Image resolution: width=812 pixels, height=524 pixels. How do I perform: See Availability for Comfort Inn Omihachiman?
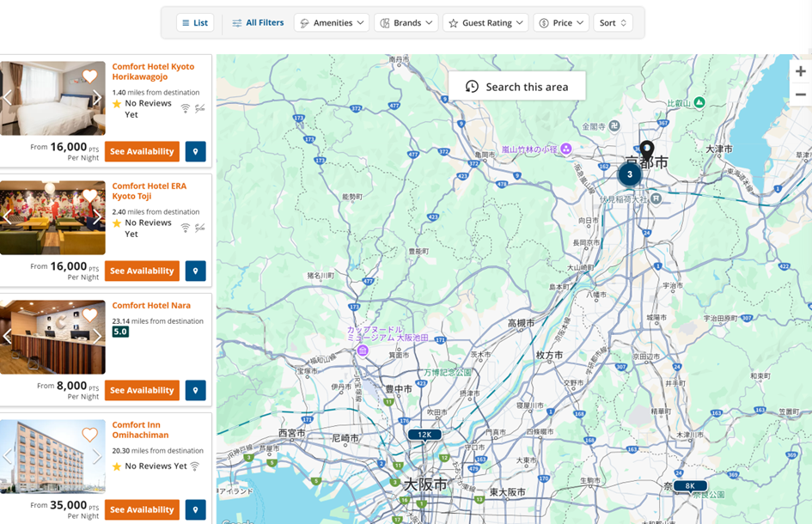pos(142,509)
